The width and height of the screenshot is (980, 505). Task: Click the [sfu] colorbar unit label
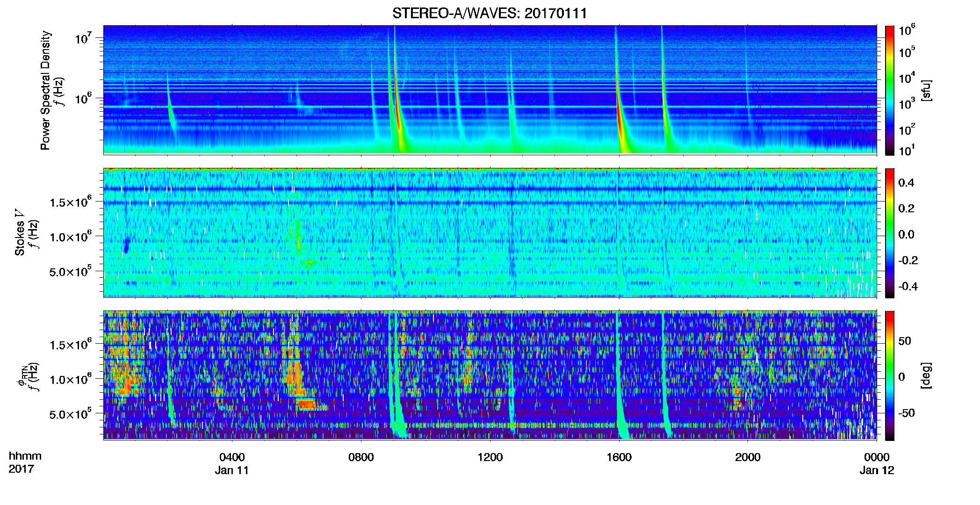pos(926,90)
